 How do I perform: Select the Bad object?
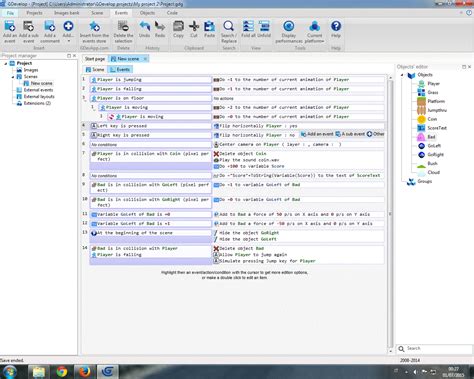[431, 137]
